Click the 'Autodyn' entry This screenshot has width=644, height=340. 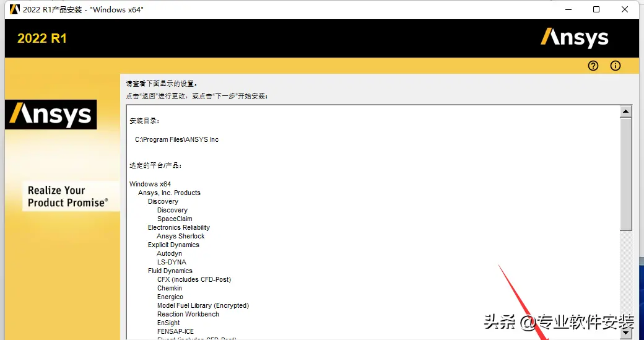[169, 253]
